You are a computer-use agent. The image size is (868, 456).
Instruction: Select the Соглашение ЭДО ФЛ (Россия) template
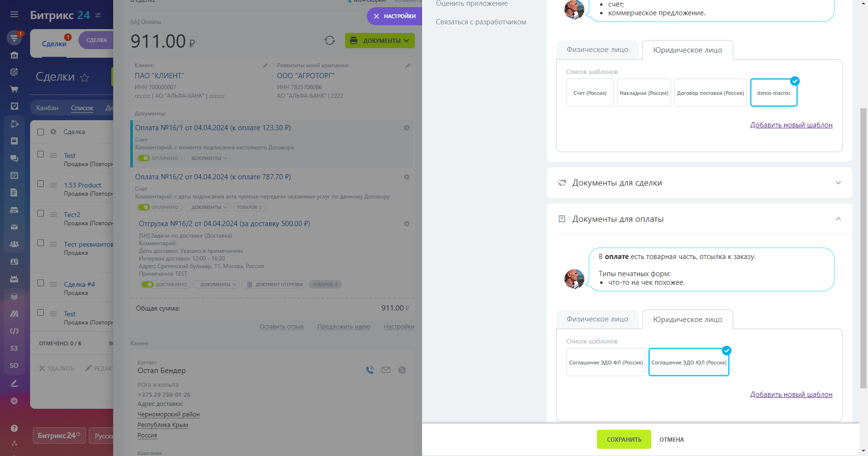(606, 363)
